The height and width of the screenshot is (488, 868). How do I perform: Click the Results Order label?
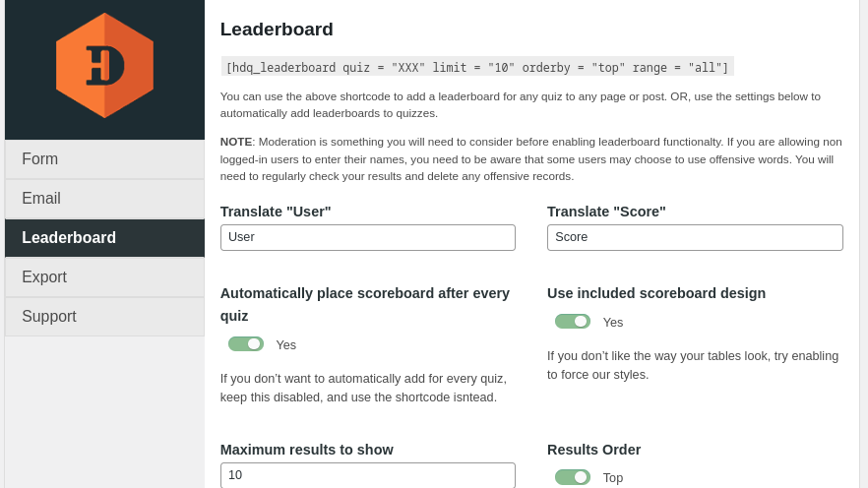tap(593, 450)
